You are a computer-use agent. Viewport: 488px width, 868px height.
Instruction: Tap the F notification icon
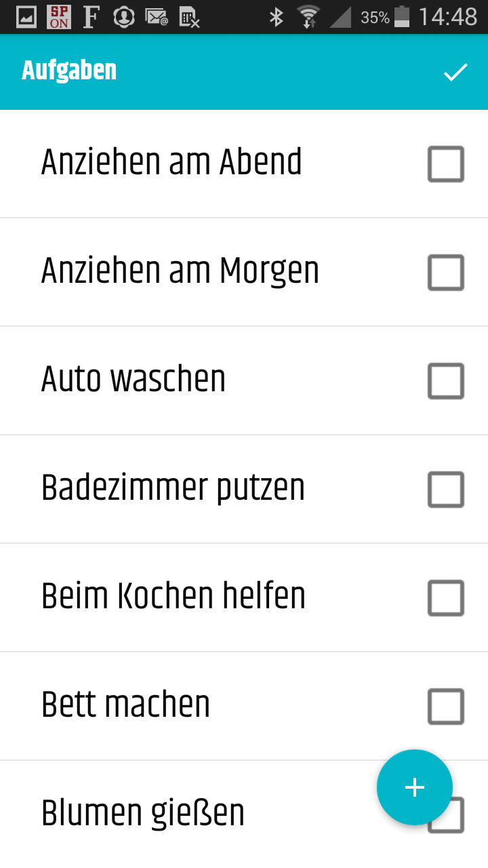[91, 17]
